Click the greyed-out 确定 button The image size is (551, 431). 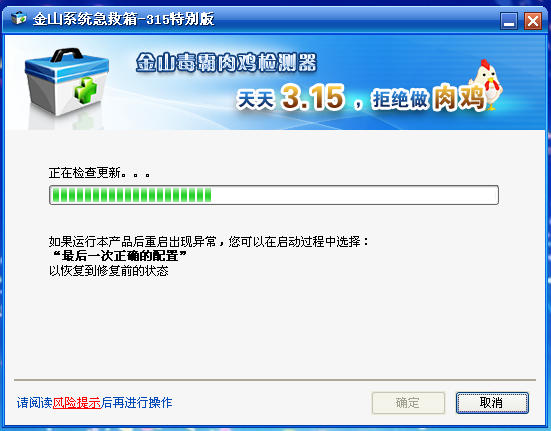click(408, 403)
